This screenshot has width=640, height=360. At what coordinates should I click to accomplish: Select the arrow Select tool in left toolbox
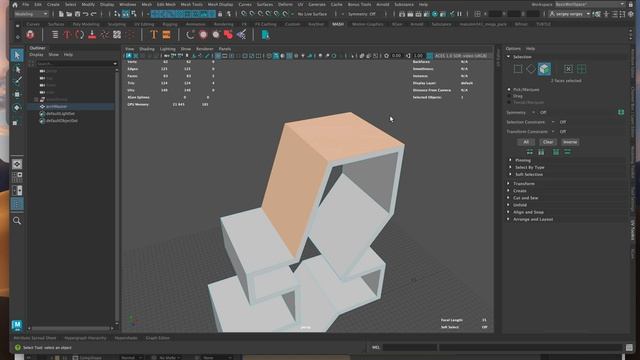tap(17, 55)
